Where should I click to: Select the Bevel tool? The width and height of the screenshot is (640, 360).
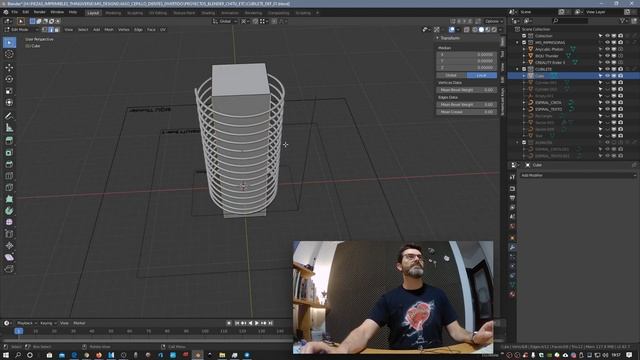[x=9, y=164]
